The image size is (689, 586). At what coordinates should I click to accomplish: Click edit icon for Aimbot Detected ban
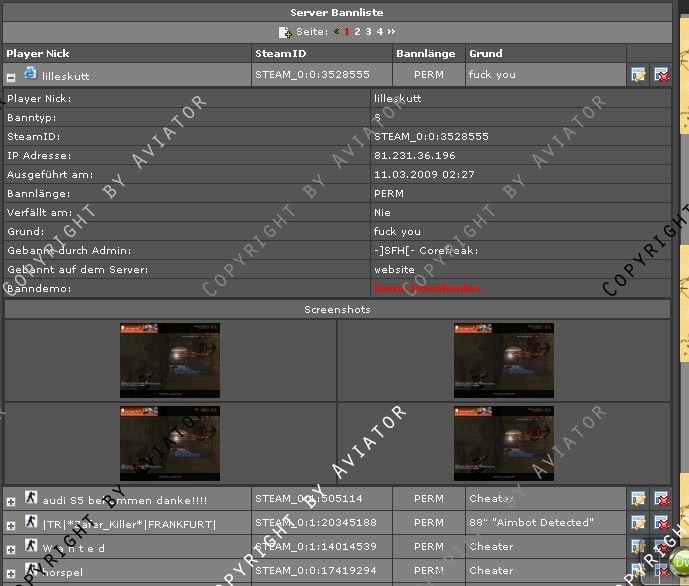coord(638,522)
